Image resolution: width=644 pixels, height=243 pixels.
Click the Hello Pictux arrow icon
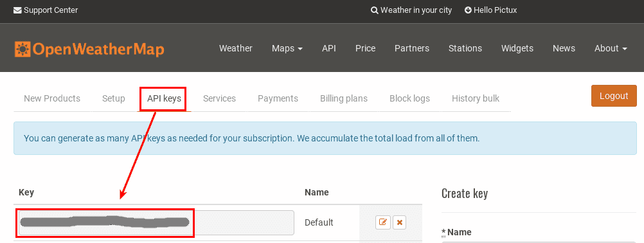468,10
